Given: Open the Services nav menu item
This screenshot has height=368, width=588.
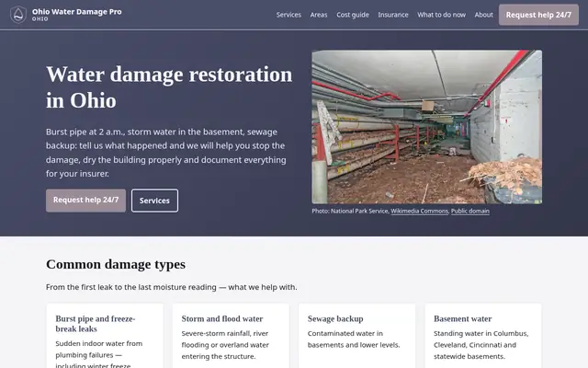Looking at the screenshot, I should click(288, 15).
